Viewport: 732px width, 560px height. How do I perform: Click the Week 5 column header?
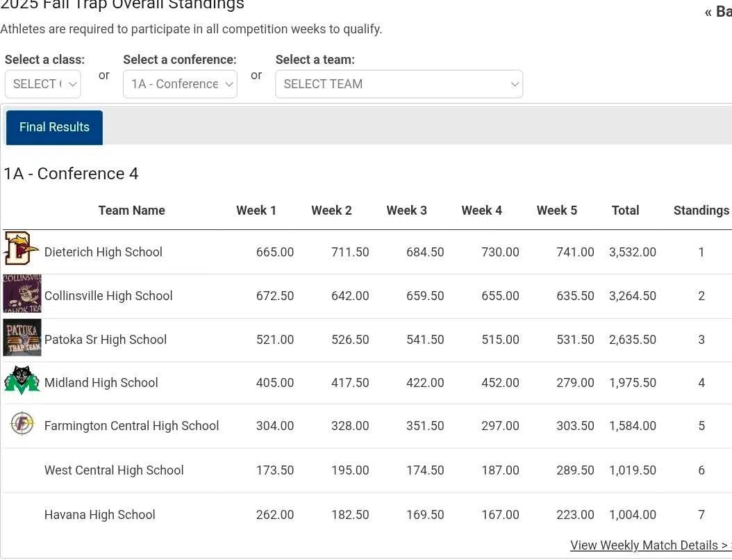click(556, 211)
